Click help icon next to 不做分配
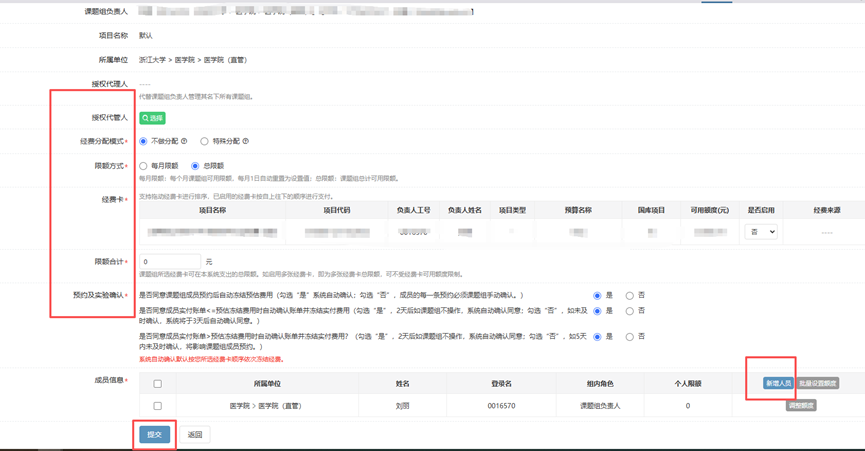The width and height of the screenshot is (865, 451). [x=184, y=141]
